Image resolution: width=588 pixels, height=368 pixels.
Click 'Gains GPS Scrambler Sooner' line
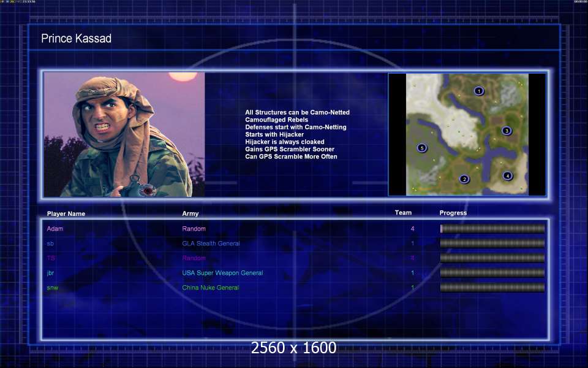tap(290, 149)
